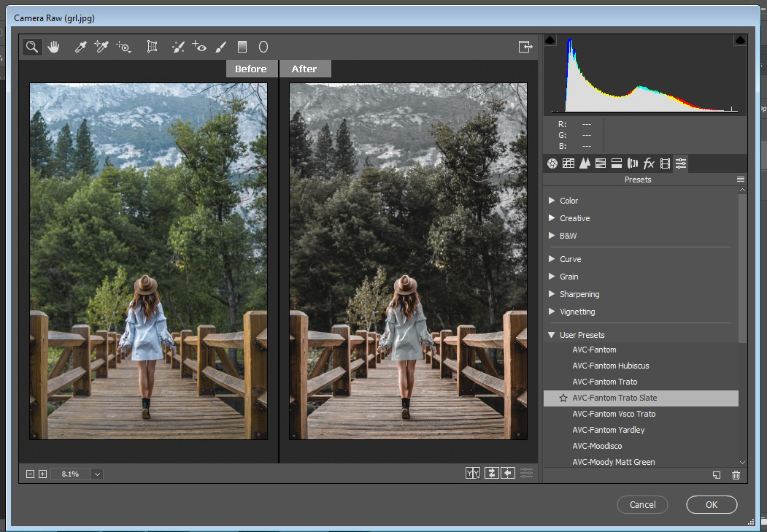Toggle full screen mode icon

point(525,47)
